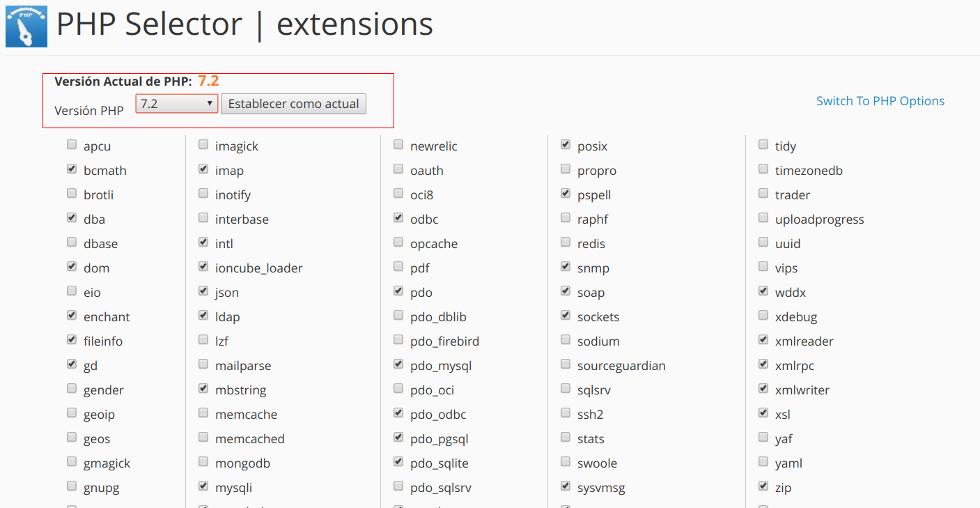Enable the apcu extension
Image resolution: width=980 pixels, height=508 pixels.
[x=72, y=144]
